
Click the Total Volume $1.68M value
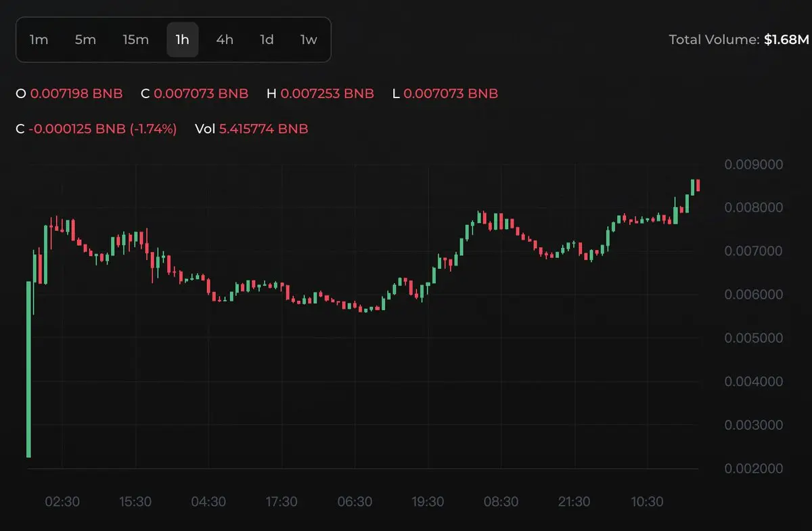coord(786,40)
